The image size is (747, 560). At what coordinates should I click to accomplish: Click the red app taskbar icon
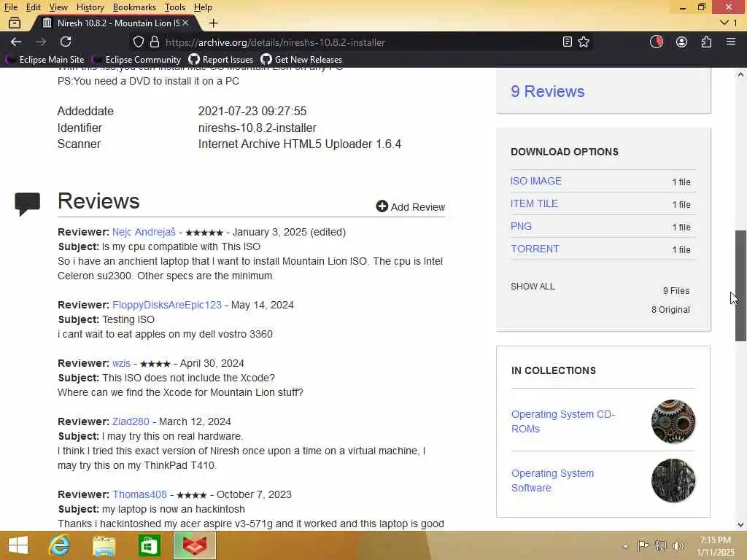point(195,545)
